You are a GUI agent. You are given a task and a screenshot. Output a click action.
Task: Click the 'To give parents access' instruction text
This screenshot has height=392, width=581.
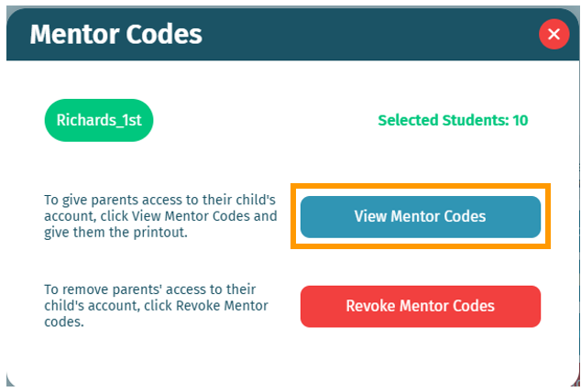click(x=160, y=216)
